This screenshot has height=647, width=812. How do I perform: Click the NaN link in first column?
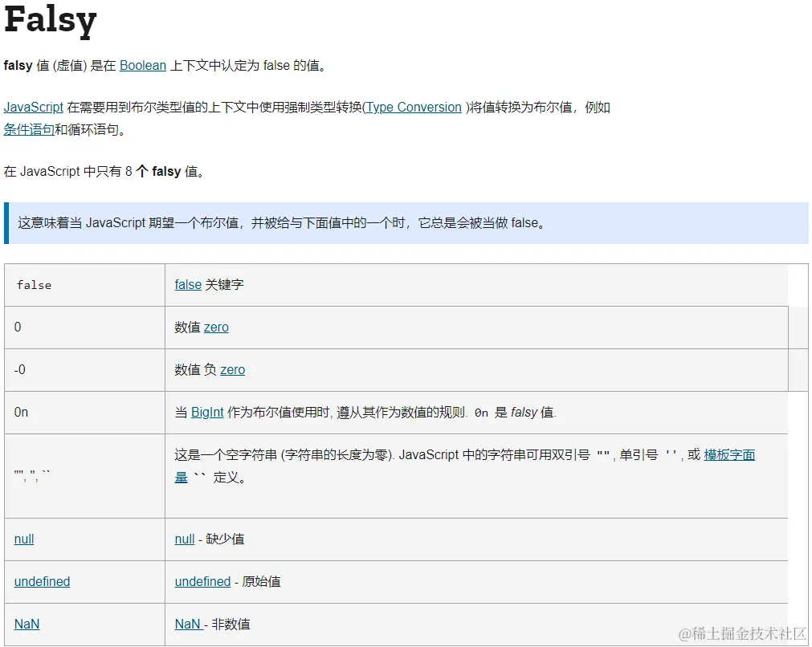[27, 624]
